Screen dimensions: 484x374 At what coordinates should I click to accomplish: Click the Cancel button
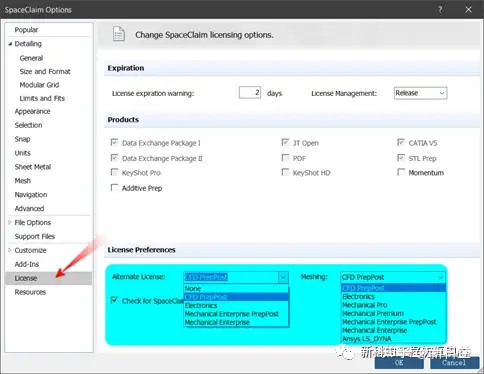454,363
